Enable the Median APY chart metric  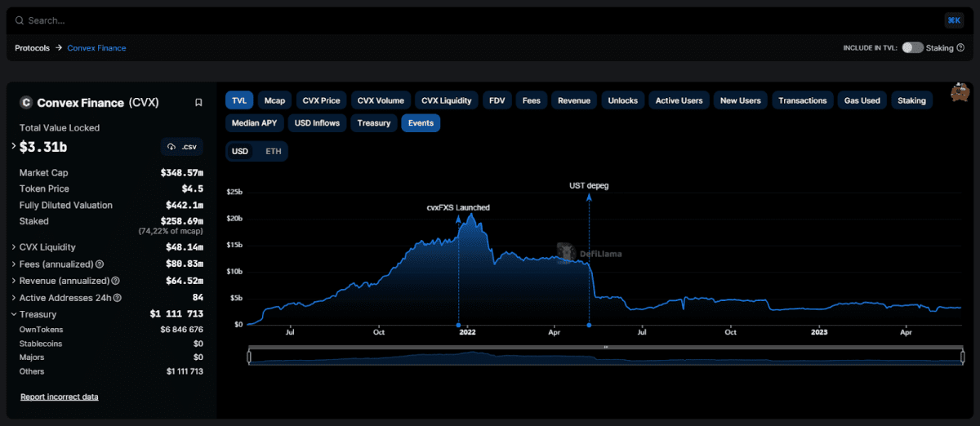[x=254, y=123]
